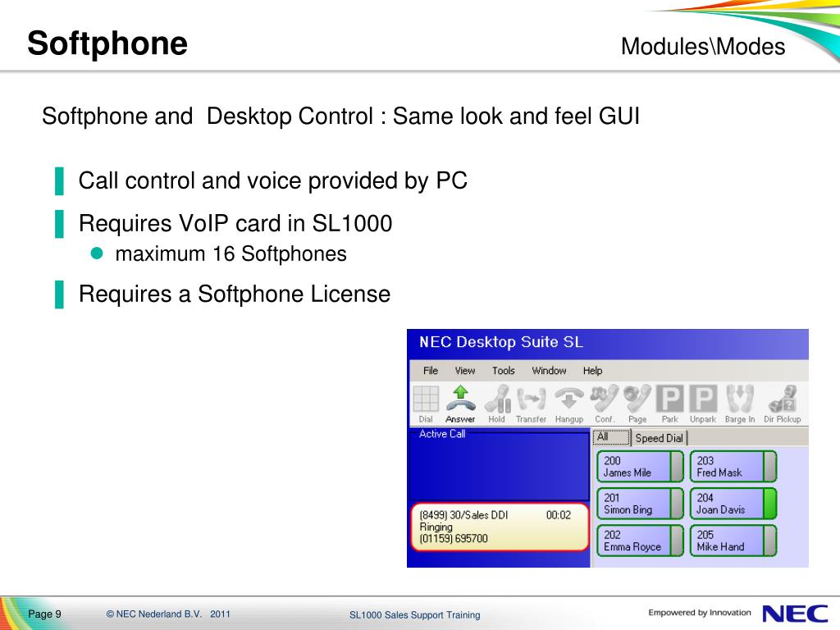This screenshot has height=630, width=840.
Task: Open the File menu
Action: 430,371
